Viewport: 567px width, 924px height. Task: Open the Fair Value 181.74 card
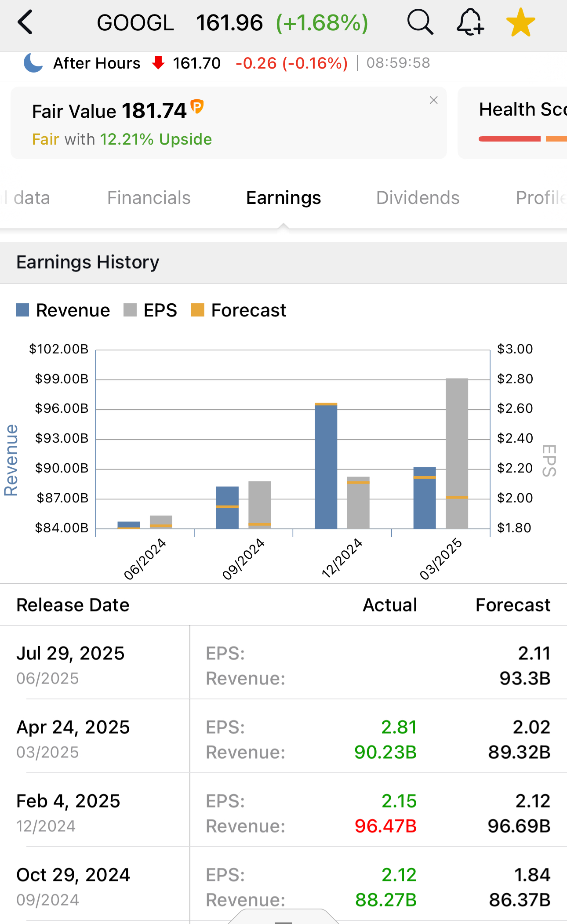click(x=229, y=123)
